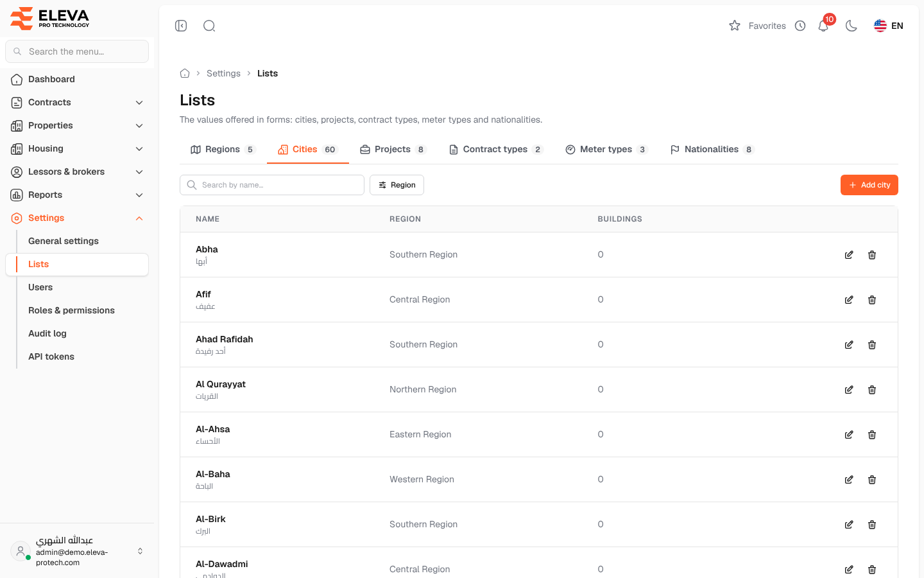Delete the Afif city row
The image size is (924, 578).
pos(872,300)
